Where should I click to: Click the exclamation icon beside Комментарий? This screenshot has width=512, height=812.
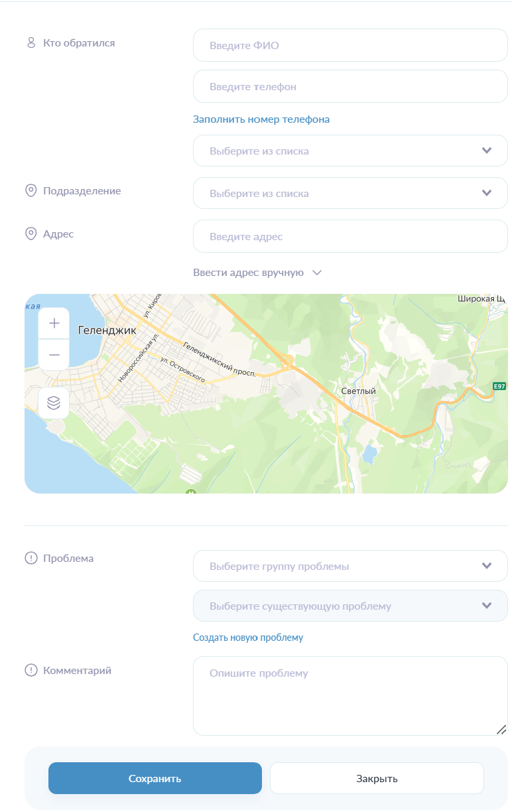(31, 671)
